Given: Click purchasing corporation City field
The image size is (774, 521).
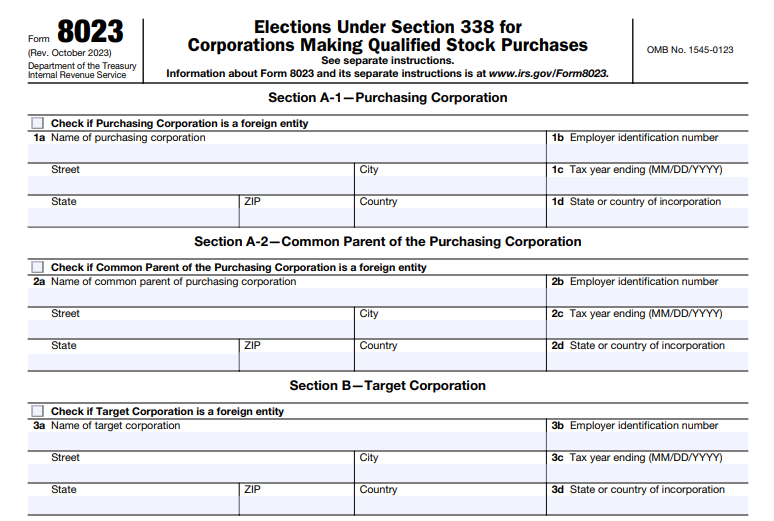Looking at the screenshot, I should 450,185.
